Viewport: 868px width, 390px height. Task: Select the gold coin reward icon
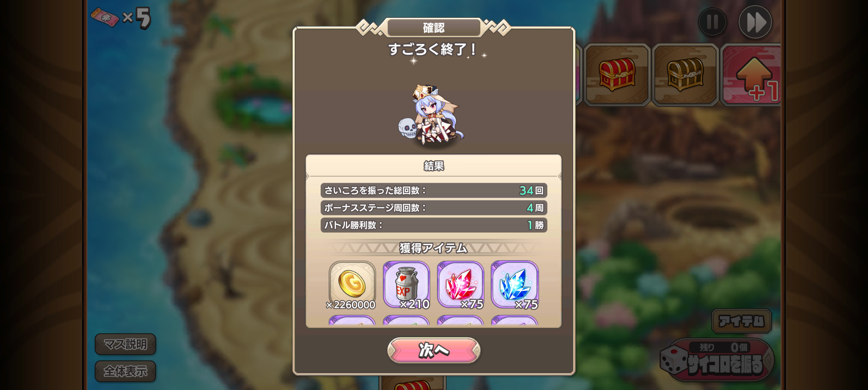tap(352, 285)
